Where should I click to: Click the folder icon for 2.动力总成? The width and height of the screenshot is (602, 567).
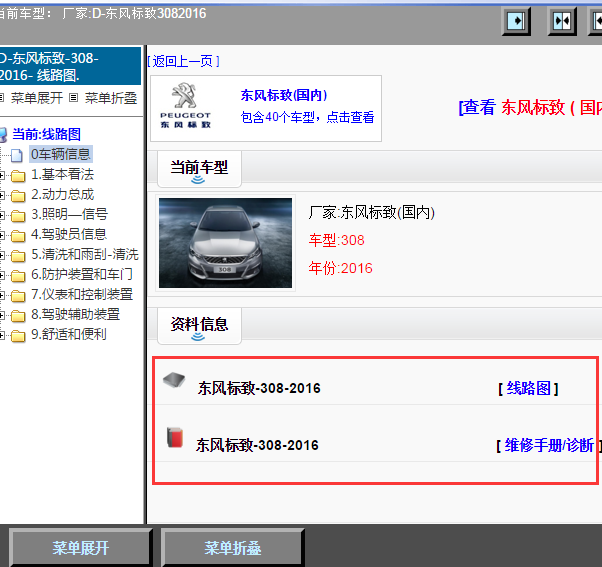tap(18, 195)
